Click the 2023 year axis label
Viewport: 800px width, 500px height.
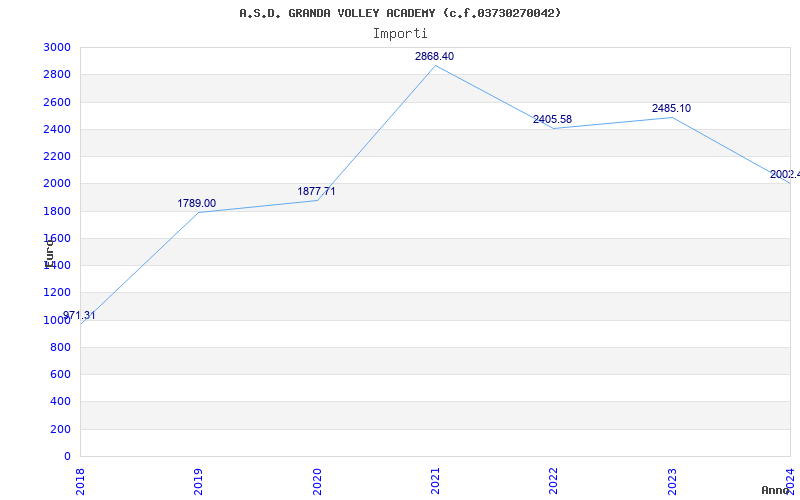click(x=672, y=482)
